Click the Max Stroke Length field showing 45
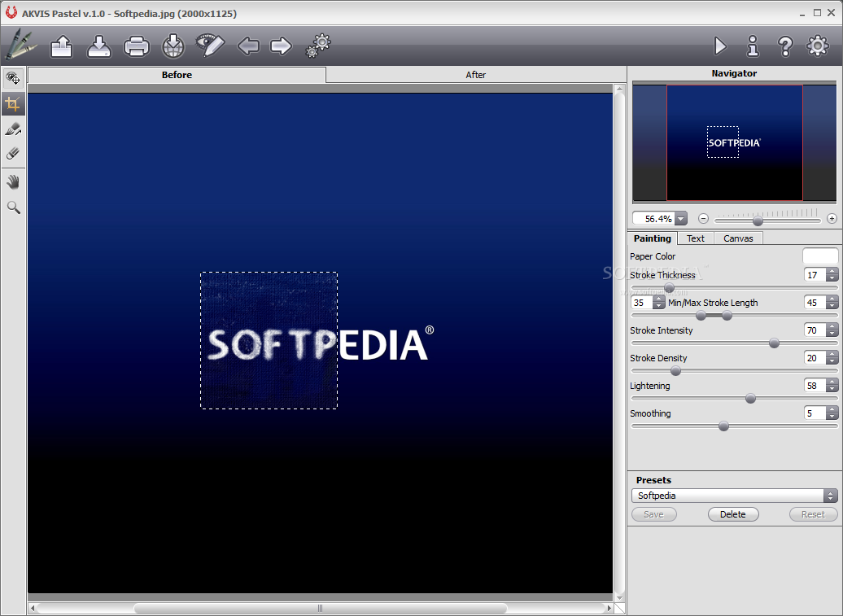This screenshot has width=843, height=616. (x=815, y=303)
